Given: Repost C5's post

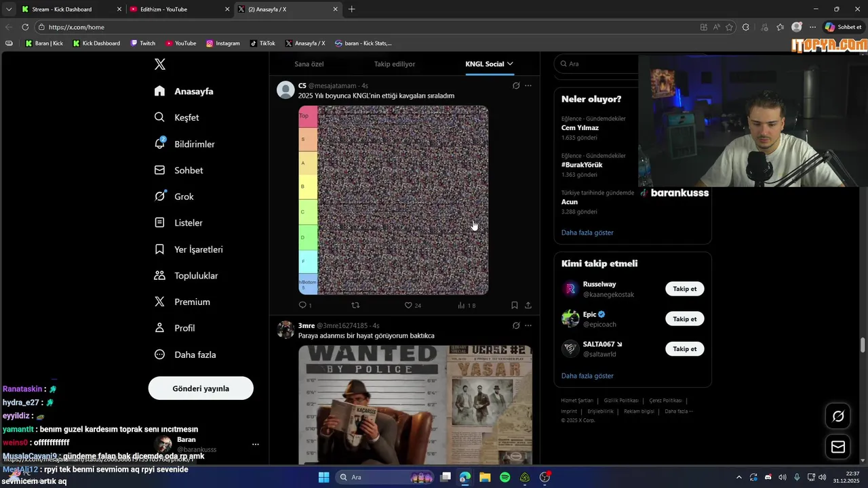Looking at the screenshot, I should (x=355, y=305).
